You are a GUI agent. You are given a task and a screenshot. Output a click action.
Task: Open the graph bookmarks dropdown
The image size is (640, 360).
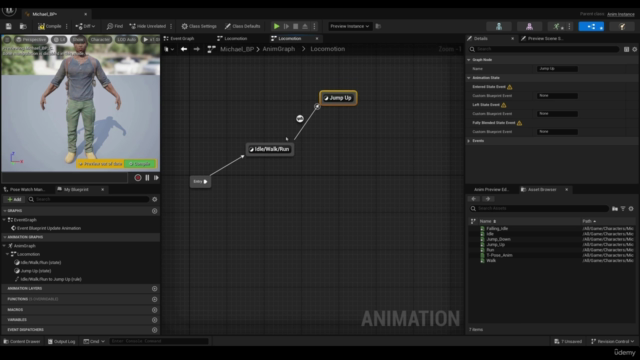(x=169, y=49)
